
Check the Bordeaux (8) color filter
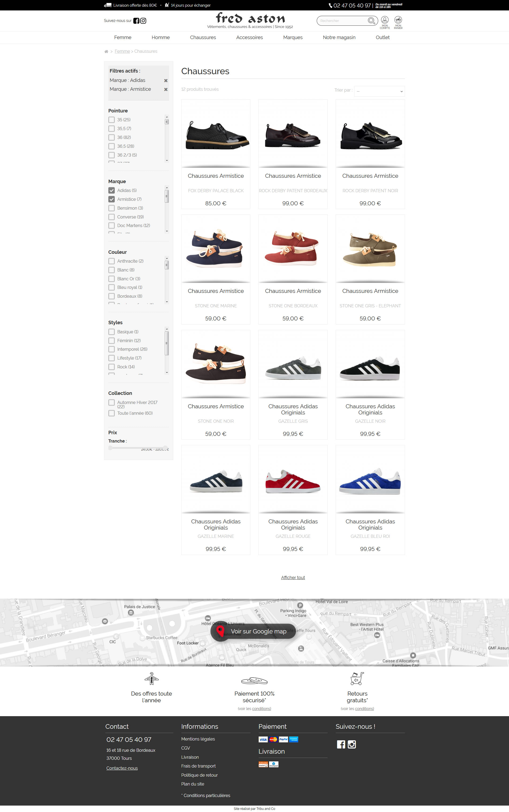pos(112,296)
